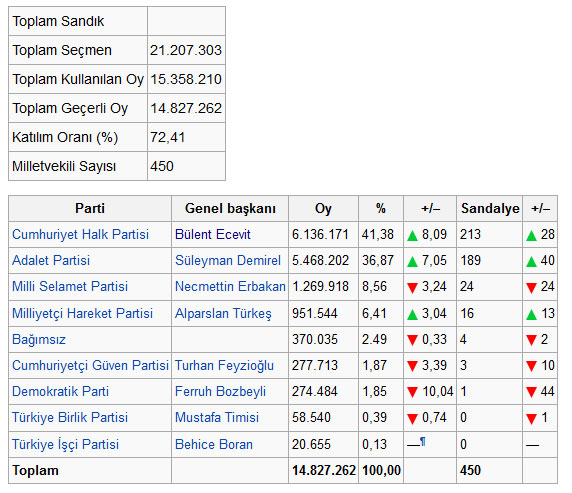The width and height of the screenshot is (572, 493).
Task: Open the Alparslan Türkeş link
Action: [x=223, y=313]
